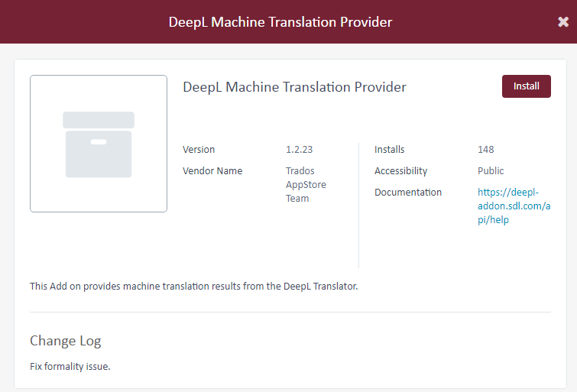Select the Fix formality issue entry
577x392 pixels.
coord(70,366)
